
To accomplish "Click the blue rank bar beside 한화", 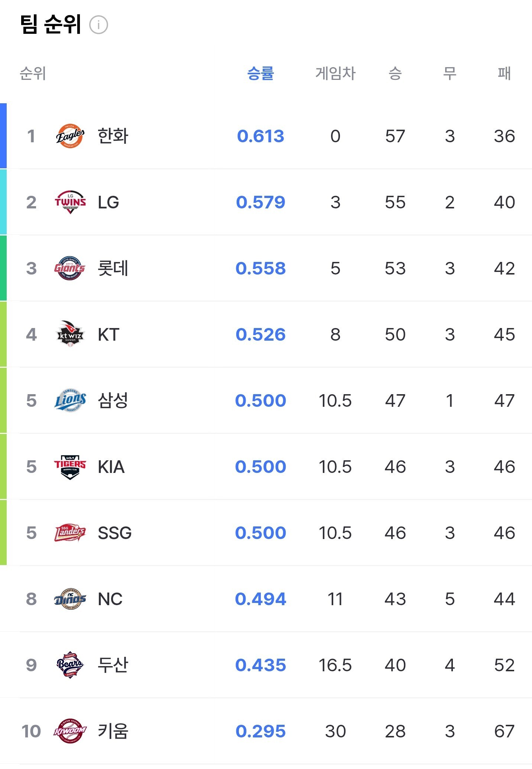I will point(3,136).
